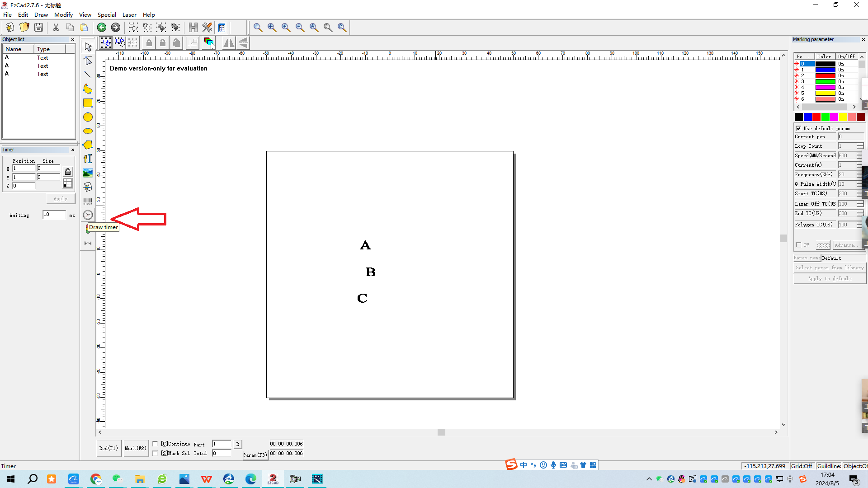Viewport: 868px width, 488px height.
Task: Adjust Speed(MM/Second) spinner
Action: [860, 155]
